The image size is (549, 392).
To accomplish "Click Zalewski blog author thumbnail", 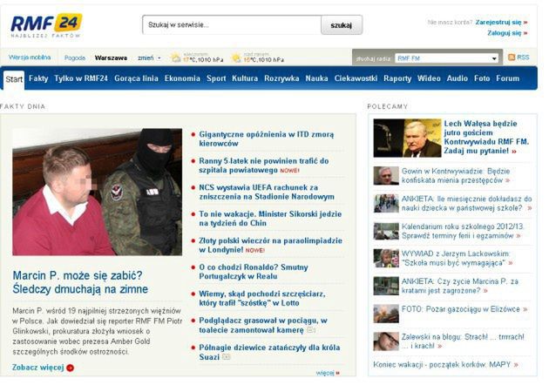I will click(x=386, y=341).
